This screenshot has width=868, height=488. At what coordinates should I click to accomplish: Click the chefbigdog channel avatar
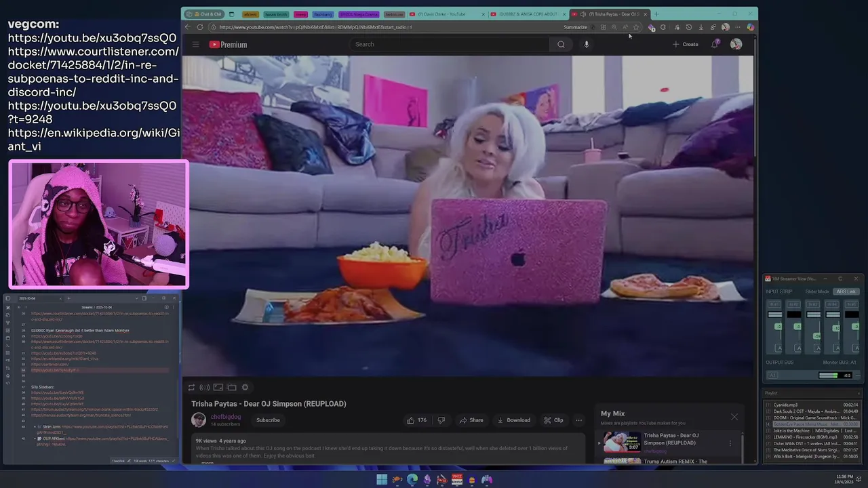point(199,420)
